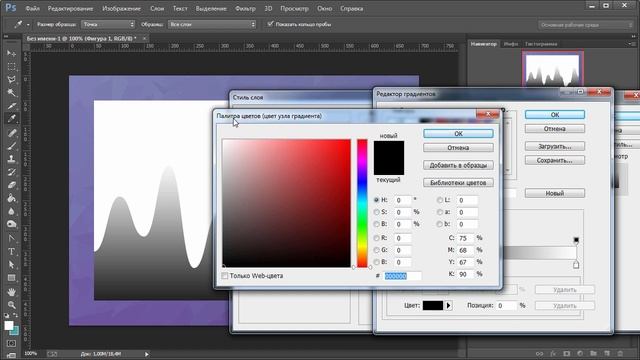
Task: Select the Pen tool
Action: coord(11,238)
